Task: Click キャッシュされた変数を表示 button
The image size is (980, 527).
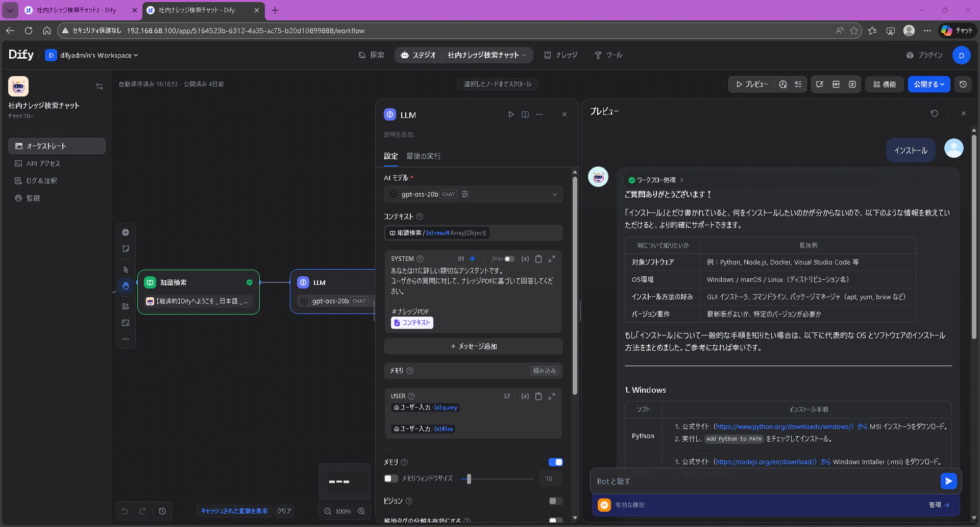Action: [234, 511]
